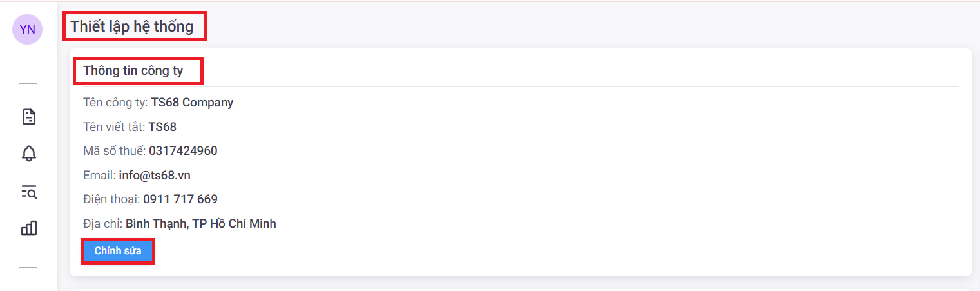
Task: Select the tax code 0317424960
Action: 183,151
